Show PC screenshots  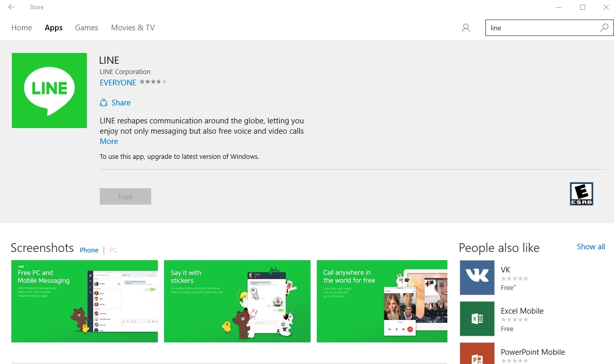[x=113, y=250]
